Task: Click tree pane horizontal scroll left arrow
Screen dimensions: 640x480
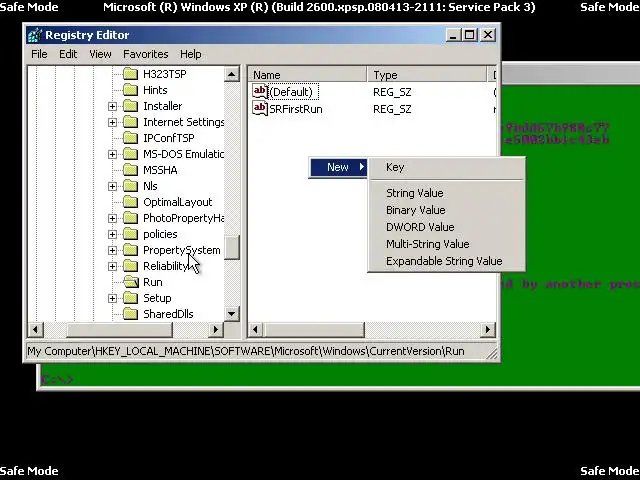Action: (36, 329)
